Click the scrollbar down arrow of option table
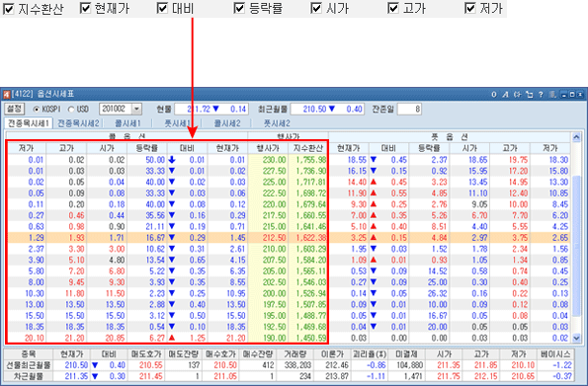The height and width of the screenshot is (386, 588). [576, 338]
